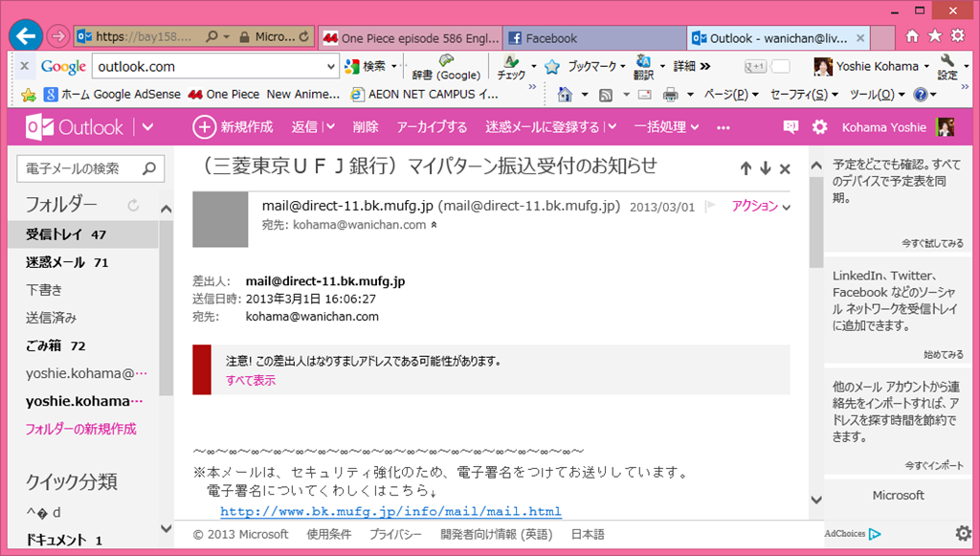Open the アクション dropdown for this message

pyautogui.click(x=761, y=206)
